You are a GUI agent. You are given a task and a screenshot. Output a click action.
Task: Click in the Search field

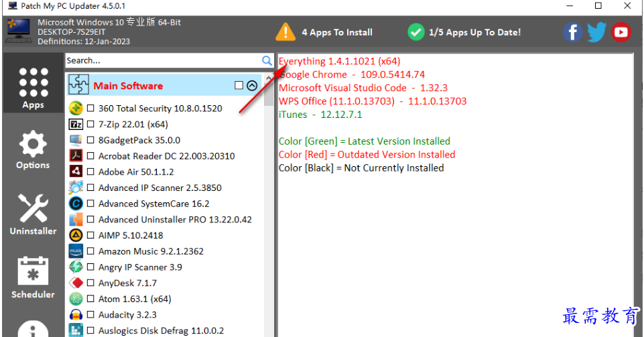tap(163, 61)
